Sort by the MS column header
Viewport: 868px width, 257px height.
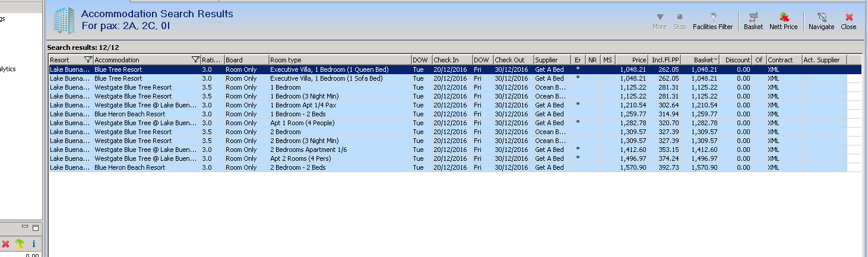(608, 60)
